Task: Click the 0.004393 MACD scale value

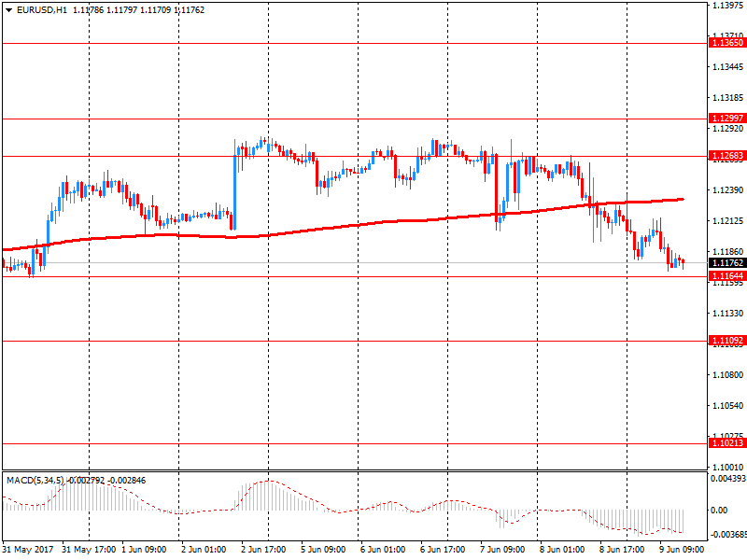Action: [x=728, y=479]
